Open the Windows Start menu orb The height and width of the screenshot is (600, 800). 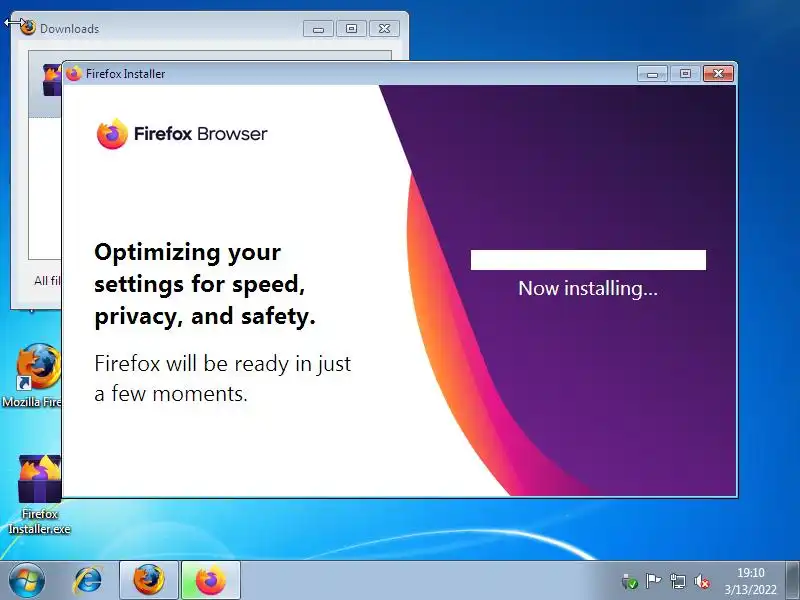point(27,581)
